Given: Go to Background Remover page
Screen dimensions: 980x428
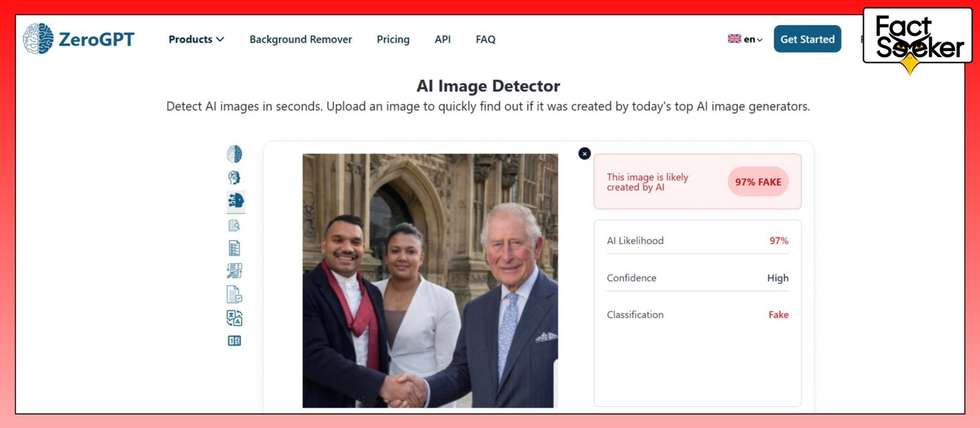Looking at the screenshot, I should [x=301, y=39].
